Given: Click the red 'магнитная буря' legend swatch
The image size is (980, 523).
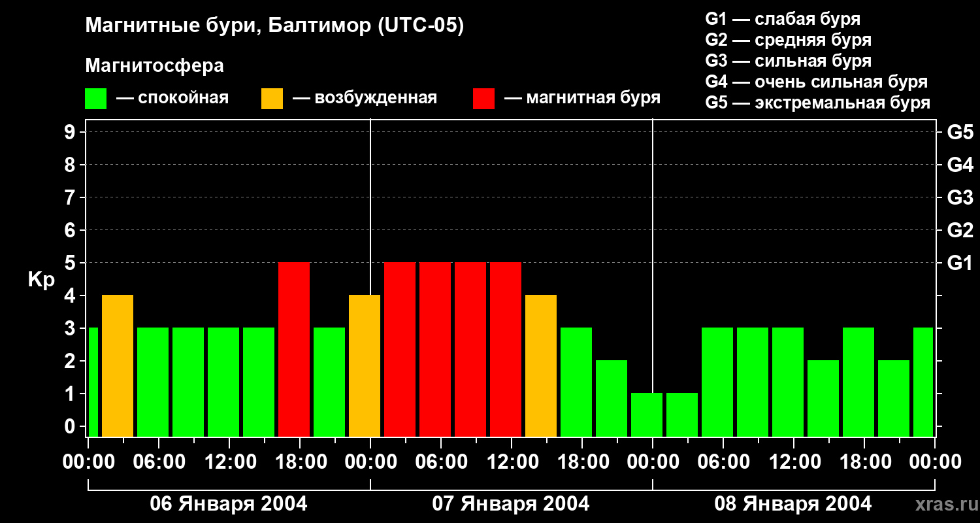Looking at the screenshot, I should pos(483,99).
